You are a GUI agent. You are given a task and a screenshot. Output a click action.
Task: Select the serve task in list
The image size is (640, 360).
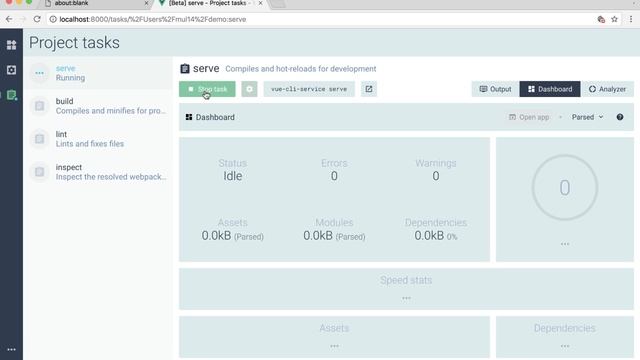coord(98,73)
